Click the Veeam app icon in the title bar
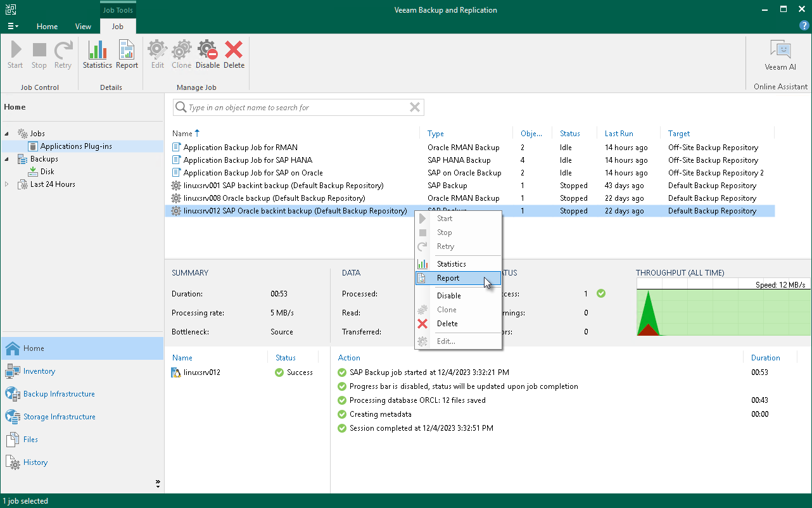 11,10
